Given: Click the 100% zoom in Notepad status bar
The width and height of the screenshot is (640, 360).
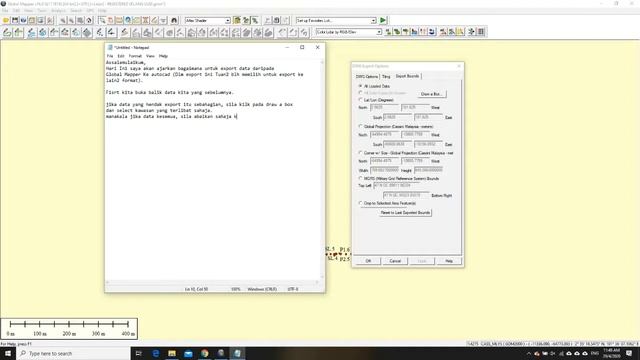Looking at the screenshot, I should (236, 289).
